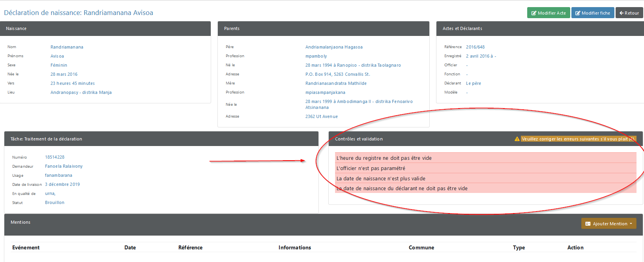Screen dimensions: 644x262
Task: Select the error about date de naissance du déclarant
Action: [x=486, y=188]
